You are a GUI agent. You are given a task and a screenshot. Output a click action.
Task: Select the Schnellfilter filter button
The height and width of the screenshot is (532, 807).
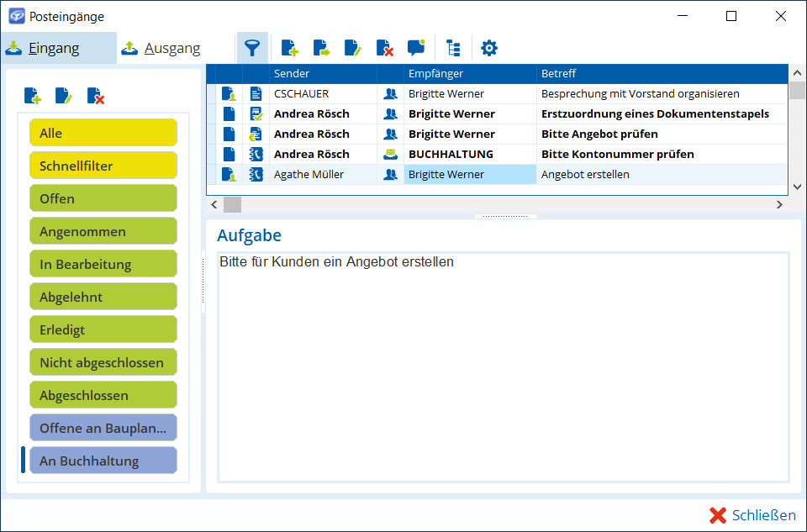[x=103, y=166]
